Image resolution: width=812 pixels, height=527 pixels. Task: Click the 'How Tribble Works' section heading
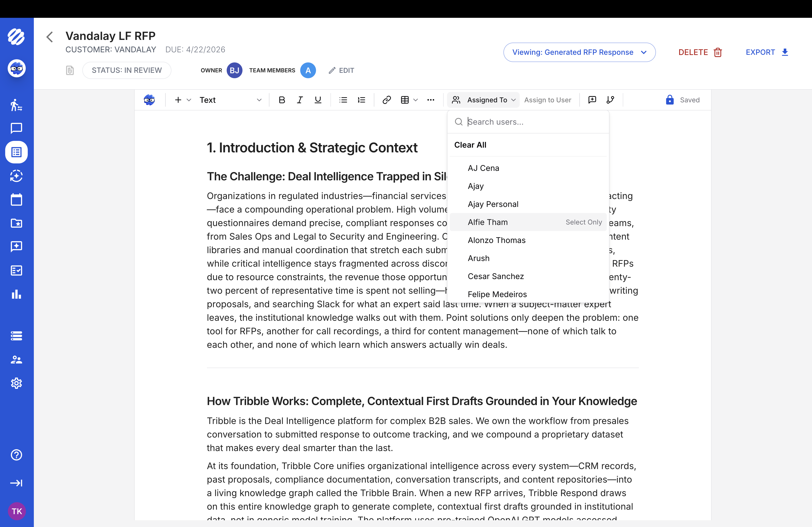click(x=422, y=401)
